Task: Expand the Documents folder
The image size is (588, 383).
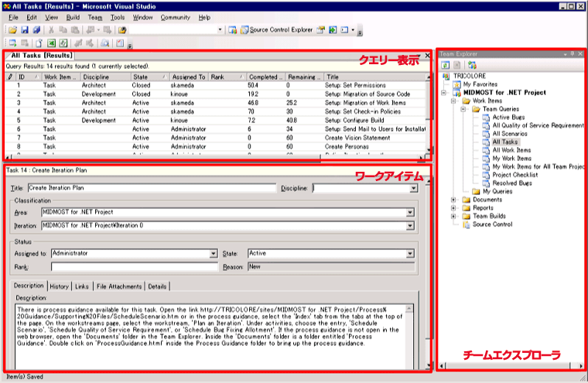Action: coord(453,200)
